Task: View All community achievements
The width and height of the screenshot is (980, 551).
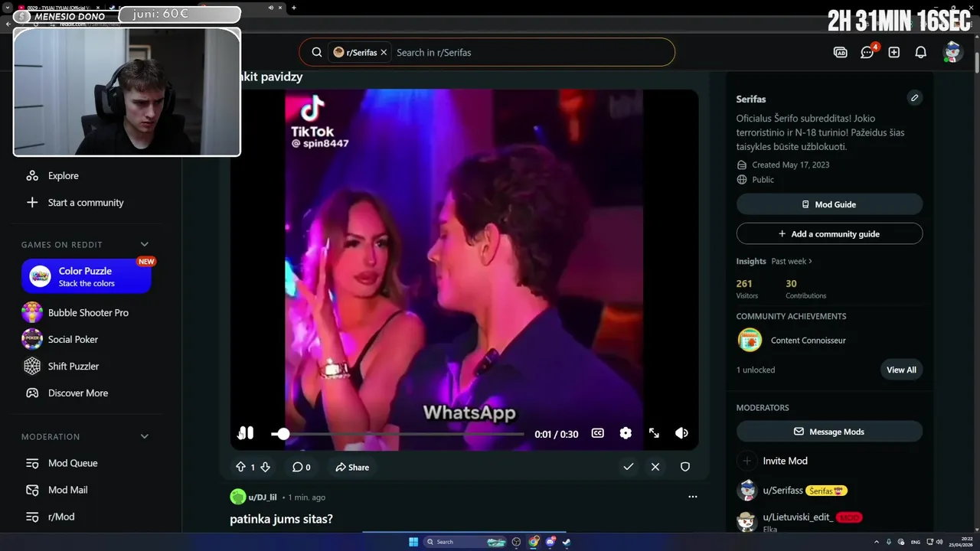Action: coord(901,370)
